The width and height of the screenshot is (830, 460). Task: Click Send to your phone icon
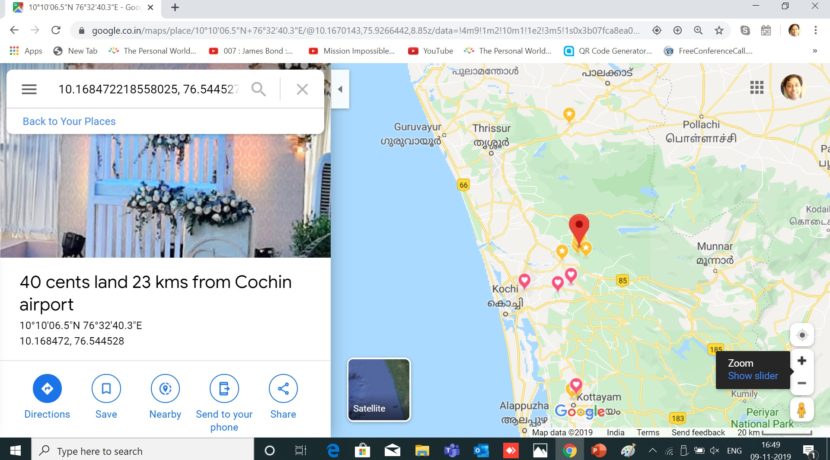(x=224, y=388)
